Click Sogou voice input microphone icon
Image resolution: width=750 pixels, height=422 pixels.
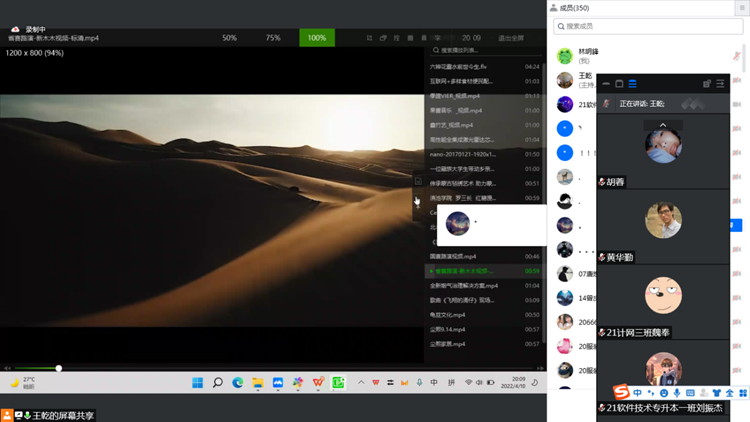pos(677,393)
